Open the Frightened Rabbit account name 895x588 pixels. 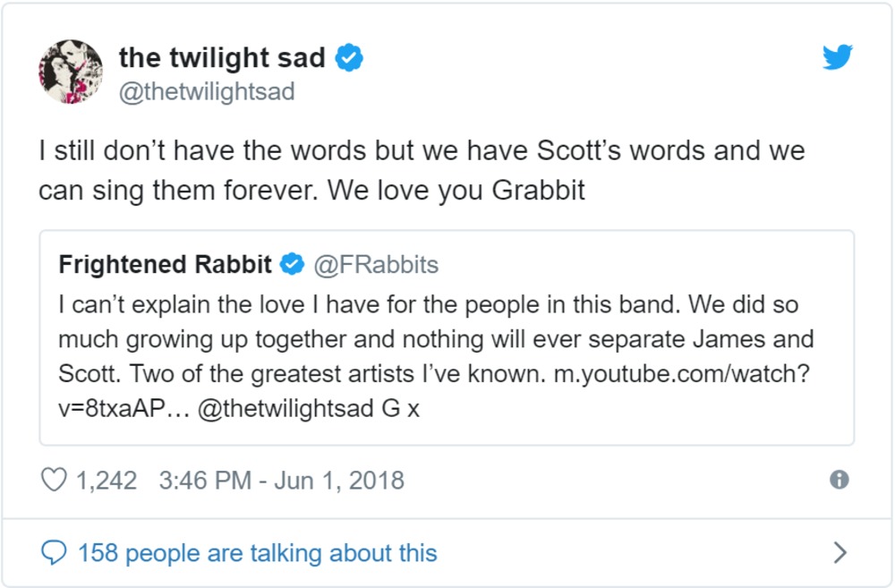[x=166, y=265]
